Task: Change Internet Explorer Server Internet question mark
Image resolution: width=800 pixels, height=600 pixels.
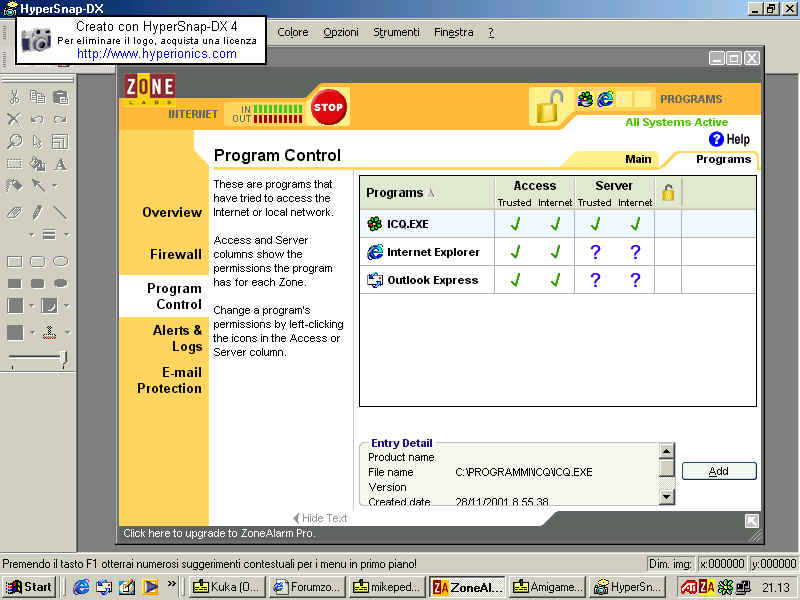Action: tap(635, 252)
